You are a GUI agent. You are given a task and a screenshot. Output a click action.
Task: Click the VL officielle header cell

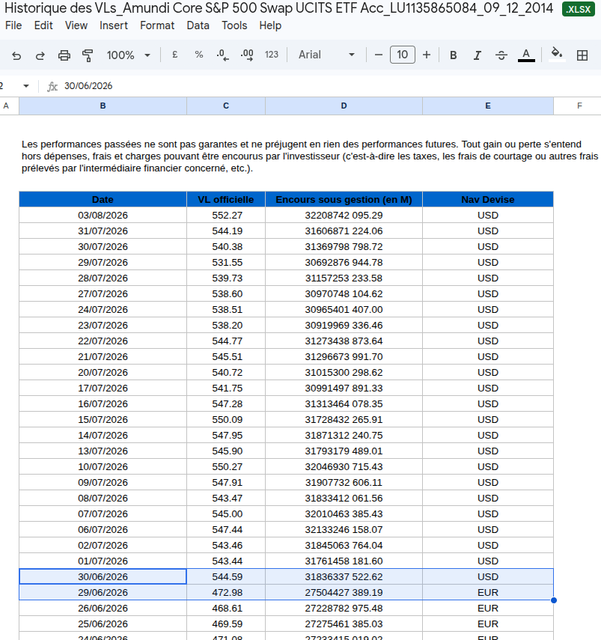[x=226, y=200]
